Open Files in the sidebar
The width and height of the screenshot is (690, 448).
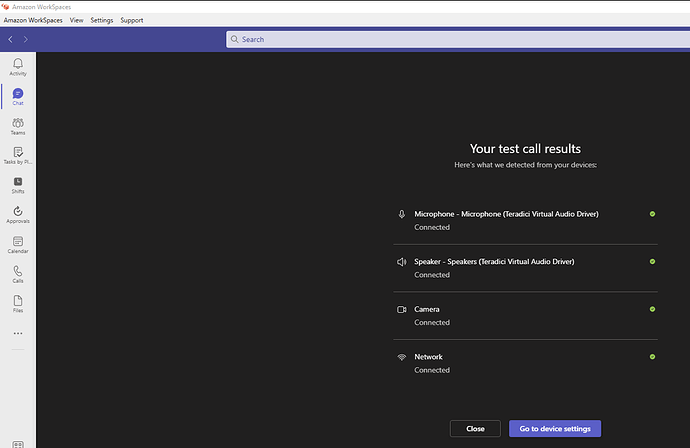[x=18, y=303]
